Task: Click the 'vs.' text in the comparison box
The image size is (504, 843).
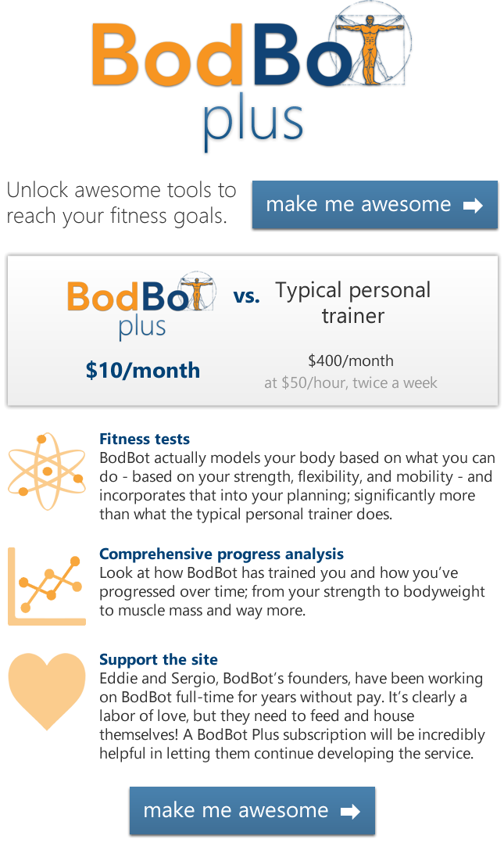Action: (247, 296)
